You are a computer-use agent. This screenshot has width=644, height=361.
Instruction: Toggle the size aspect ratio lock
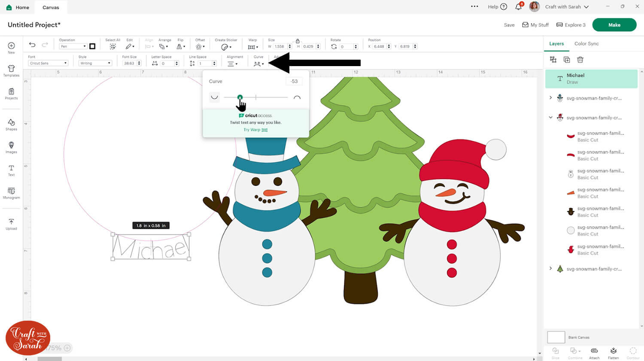(x=298, y=41)
